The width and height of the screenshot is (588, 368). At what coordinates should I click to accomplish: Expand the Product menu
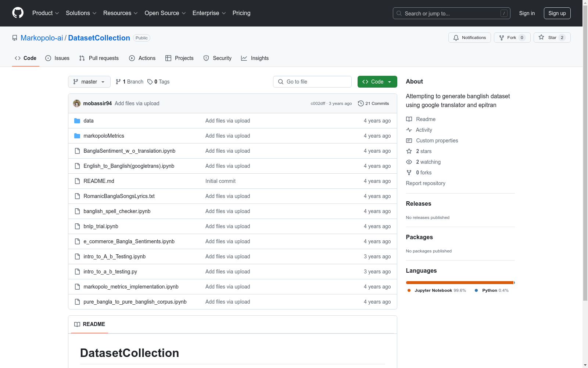click(x=46, y=13)
